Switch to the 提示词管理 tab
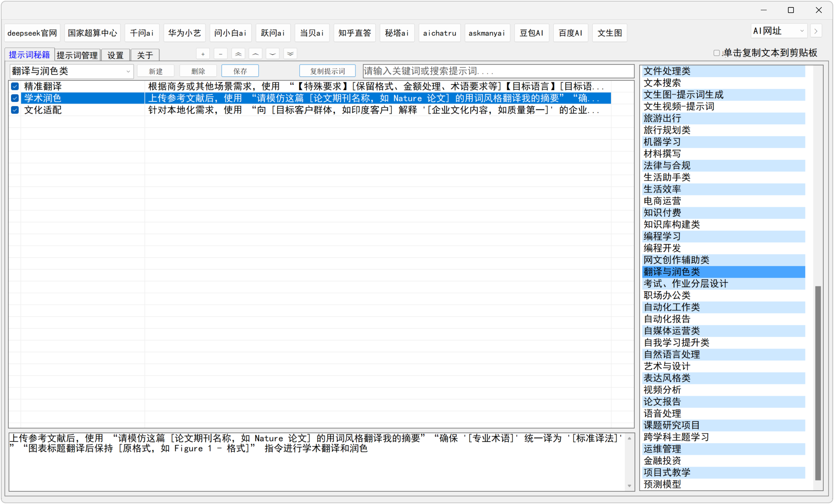This screenshot has width=834, height=504. (x=77, y=55)
